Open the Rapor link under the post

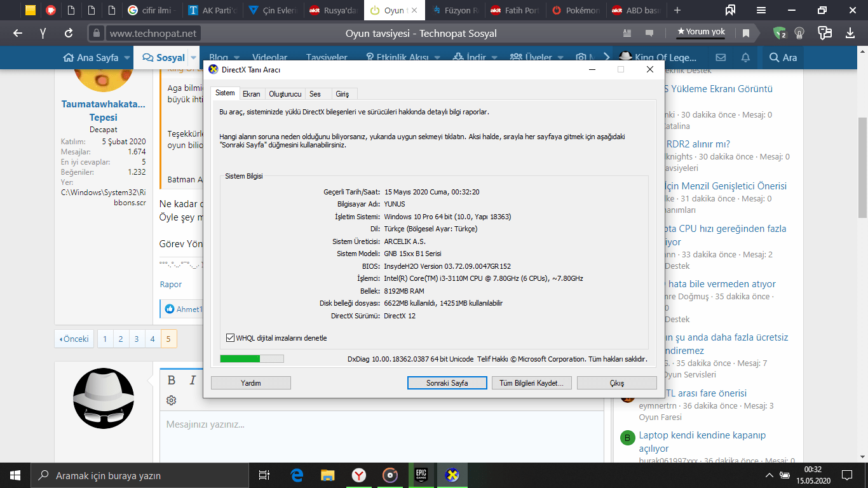[170, 285]
